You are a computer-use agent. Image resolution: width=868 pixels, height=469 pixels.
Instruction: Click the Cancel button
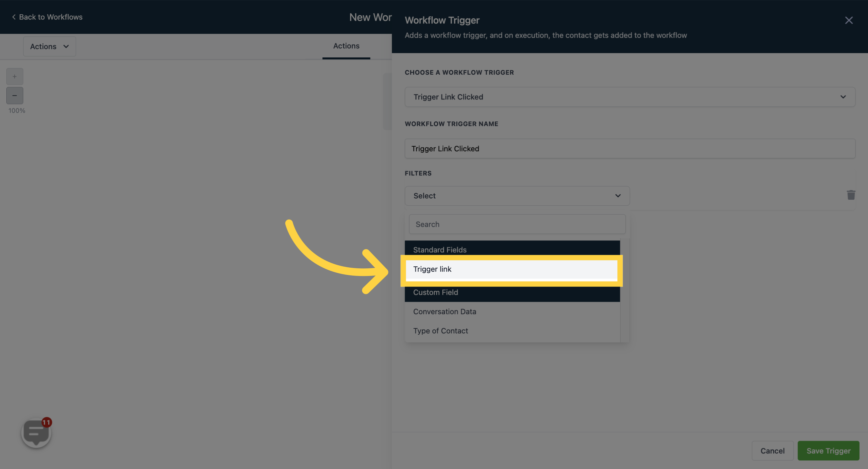(771, 450)
